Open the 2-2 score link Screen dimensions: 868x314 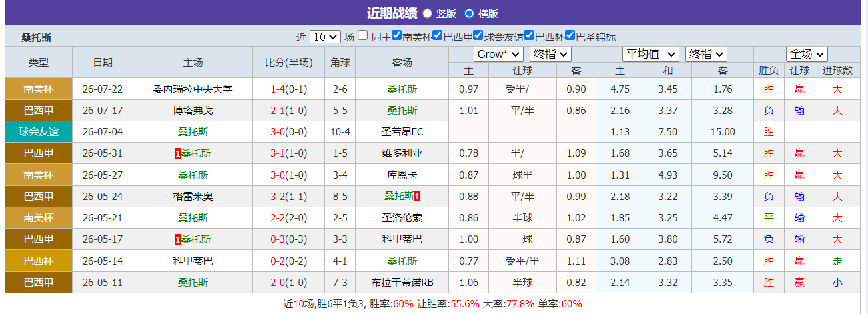tap(278, 218)
